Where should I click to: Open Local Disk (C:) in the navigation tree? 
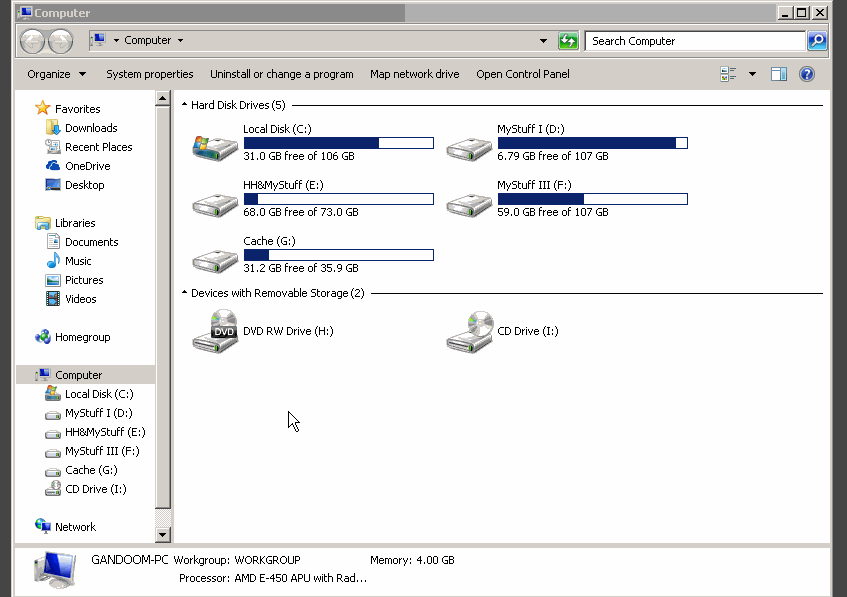click(99, 394)
